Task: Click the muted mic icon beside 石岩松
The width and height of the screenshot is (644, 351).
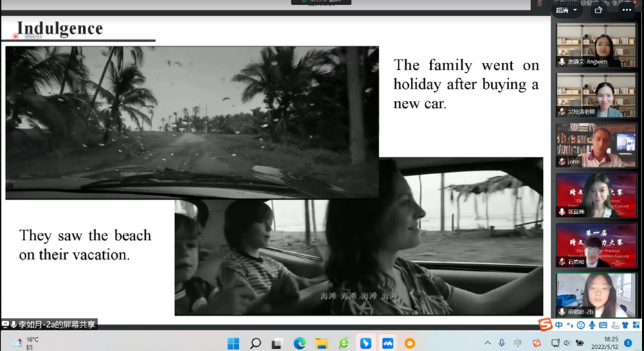Action: tap(562, 262)
